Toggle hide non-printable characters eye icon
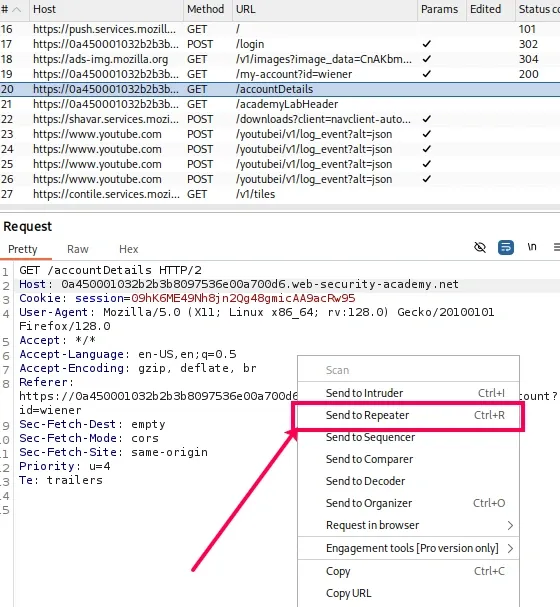This screenshot has width=560, height=607. tap(480, 247)
